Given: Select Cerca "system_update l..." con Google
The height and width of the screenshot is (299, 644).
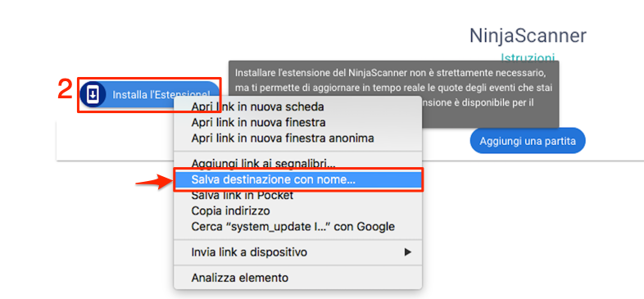Looking at the screenshot, I should (x=293, y=226).
